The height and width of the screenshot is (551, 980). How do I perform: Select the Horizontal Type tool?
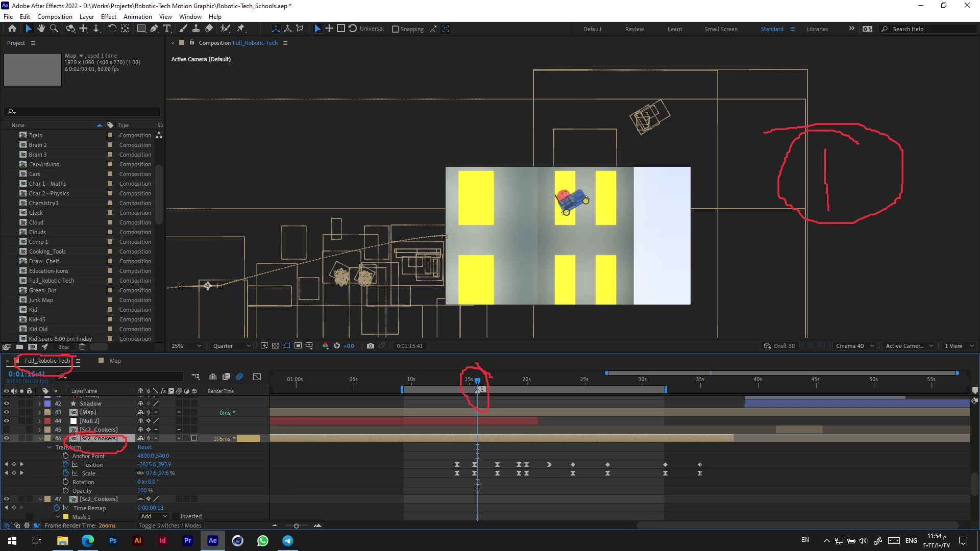[167, 29]
